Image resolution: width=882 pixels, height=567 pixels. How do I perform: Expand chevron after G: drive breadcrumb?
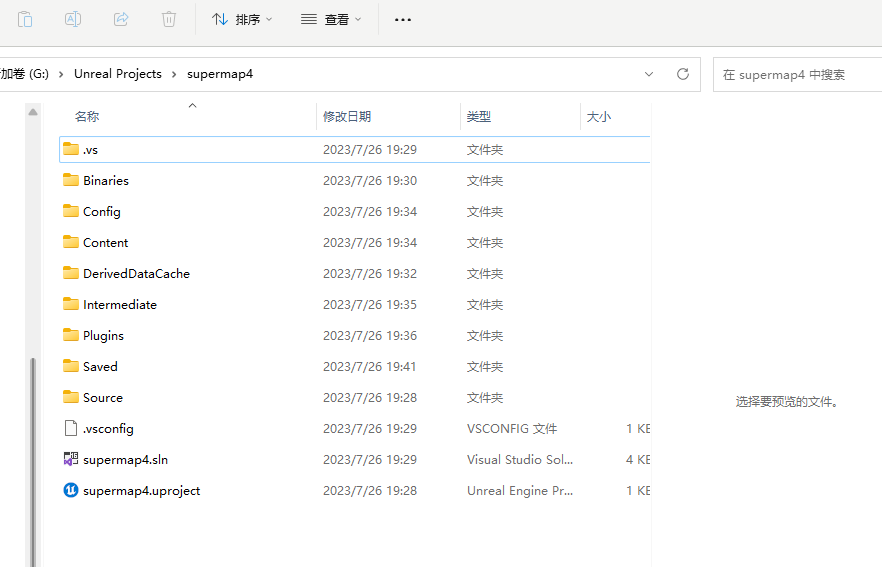[x=61, y=74]
